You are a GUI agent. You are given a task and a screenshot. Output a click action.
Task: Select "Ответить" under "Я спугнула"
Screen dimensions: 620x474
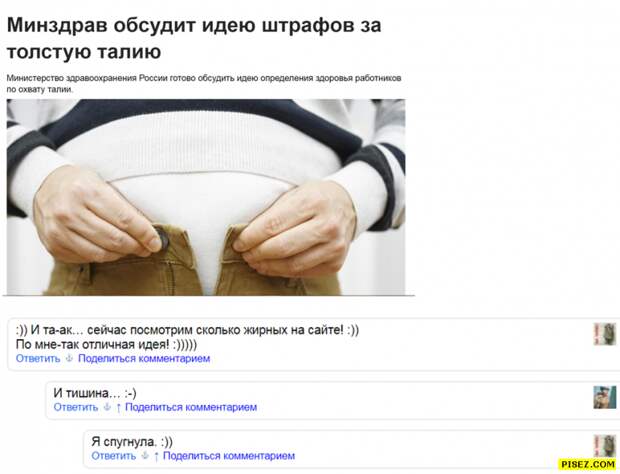(114, 455)
